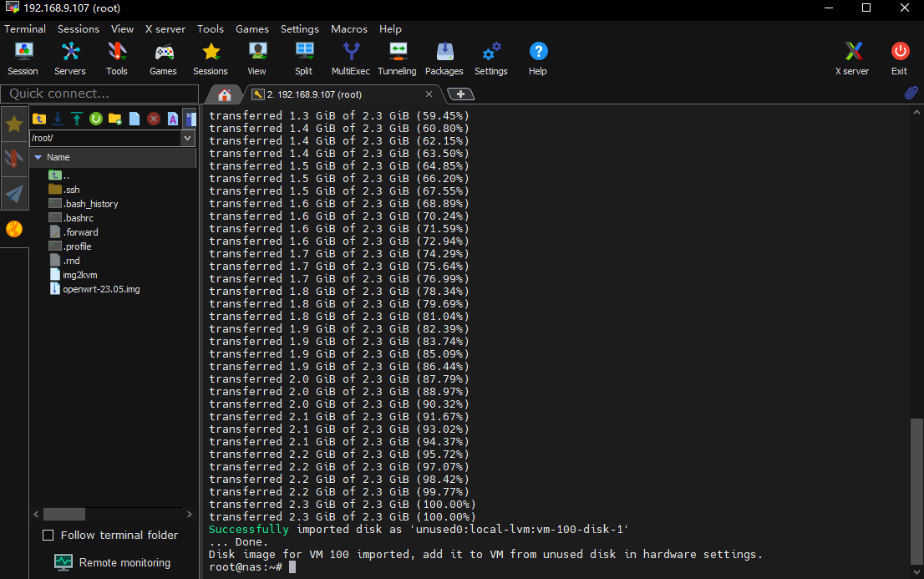Open the Macros menu
Viewport: 924px width, 579px height.
(x=349, y=29)
